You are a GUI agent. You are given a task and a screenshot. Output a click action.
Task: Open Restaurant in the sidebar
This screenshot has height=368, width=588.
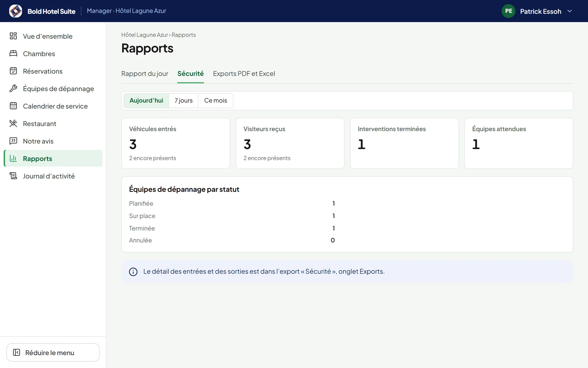click(53, 124)
